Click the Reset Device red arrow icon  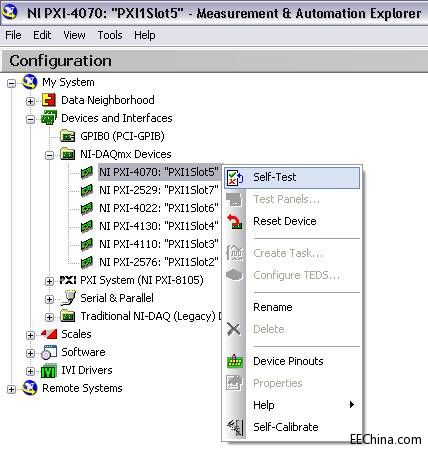click(x=235, y=221)
